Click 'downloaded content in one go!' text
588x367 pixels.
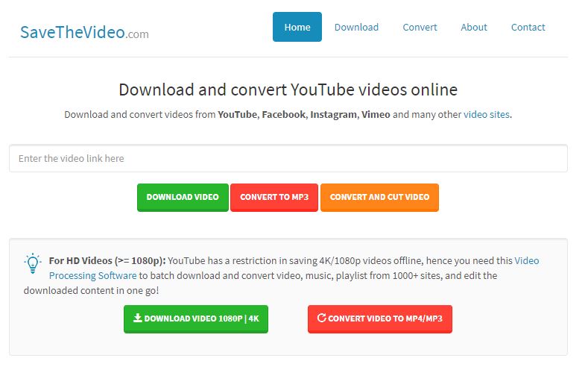[91, 290]
